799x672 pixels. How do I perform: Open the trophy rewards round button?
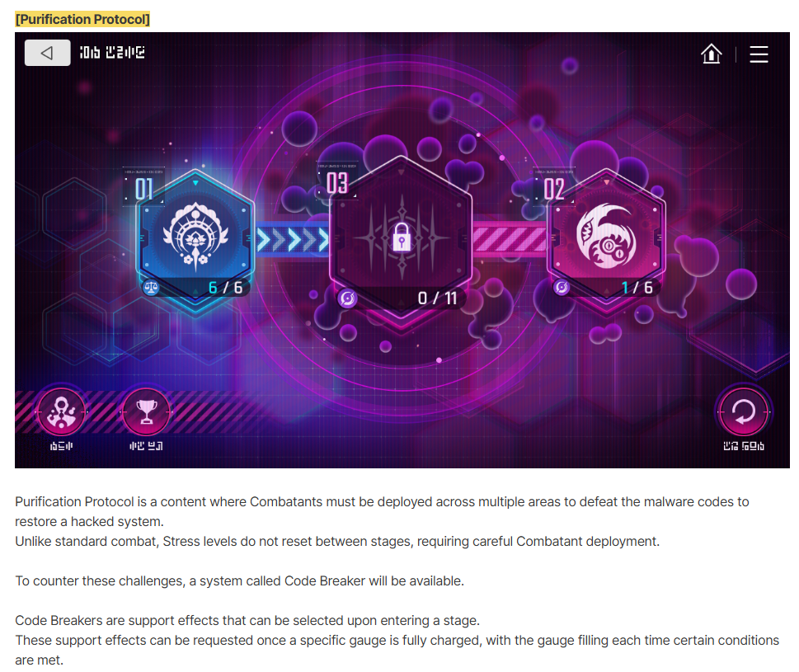coord(146,411)
